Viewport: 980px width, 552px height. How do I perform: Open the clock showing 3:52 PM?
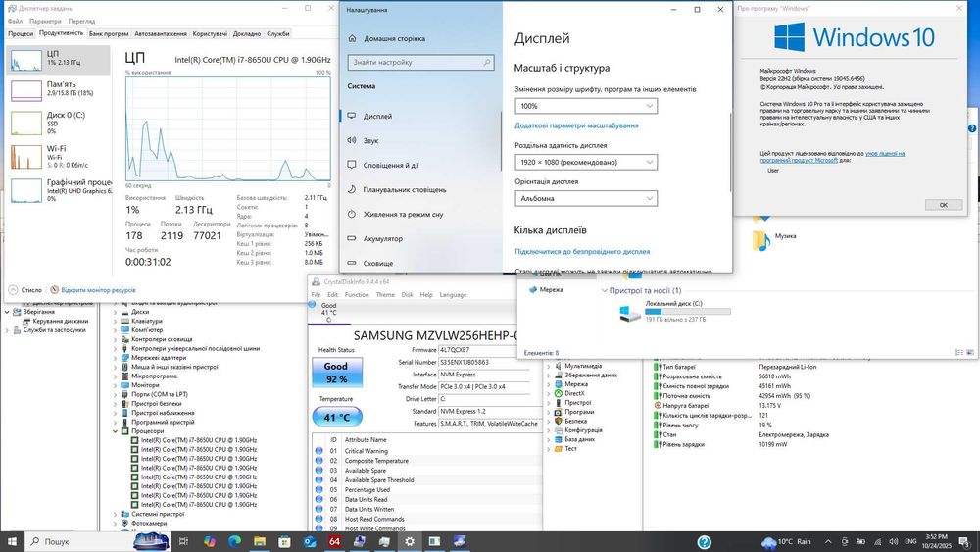(x=936, y=541)
